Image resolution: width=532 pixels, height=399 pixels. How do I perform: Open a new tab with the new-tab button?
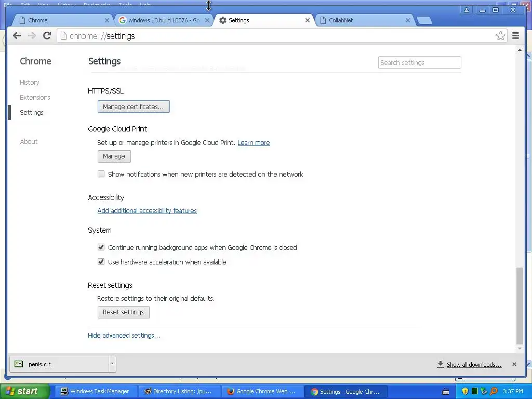point(424,20)
